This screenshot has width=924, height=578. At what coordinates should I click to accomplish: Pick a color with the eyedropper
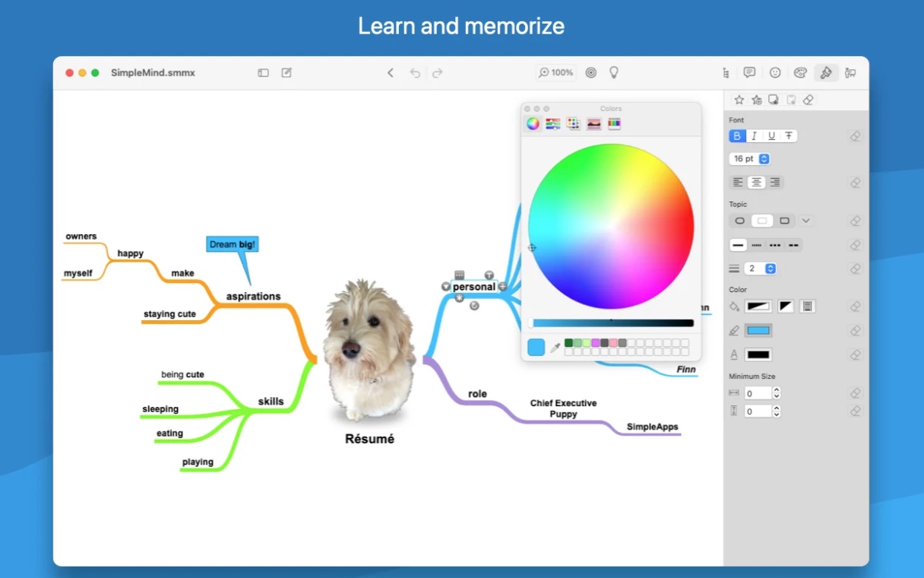tap(555, 348)
